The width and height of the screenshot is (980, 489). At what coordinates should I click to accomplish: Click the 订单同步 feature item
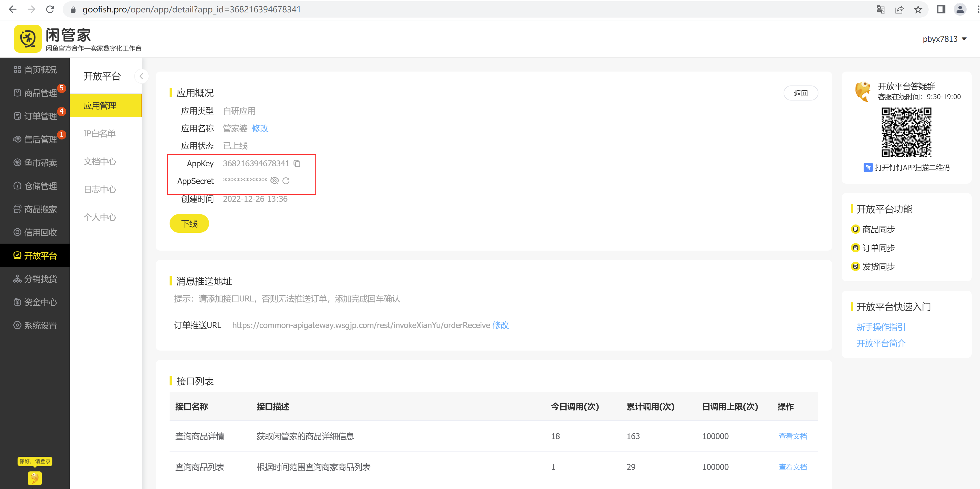click(x=873, y=248)
